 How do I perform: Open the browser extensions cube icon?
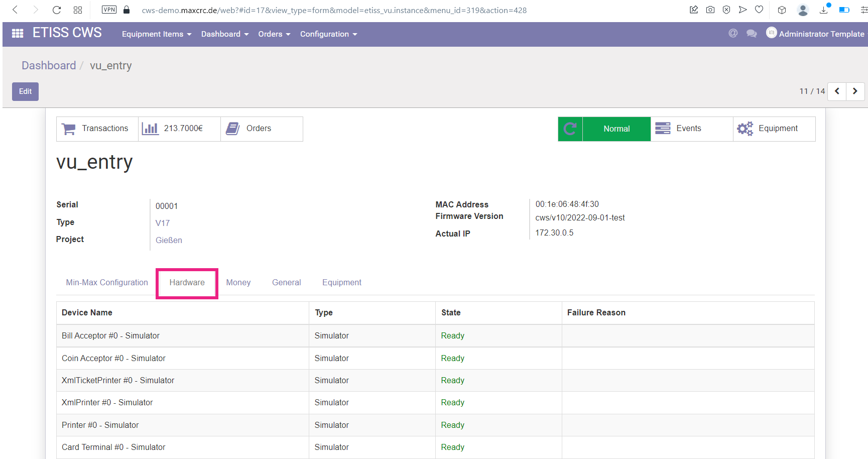coord(782,10)
